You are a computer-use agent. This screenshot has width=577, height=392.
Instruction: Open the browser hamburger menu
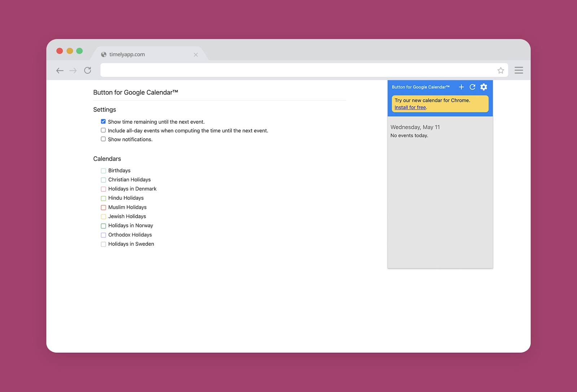click(x=519, y=70)
